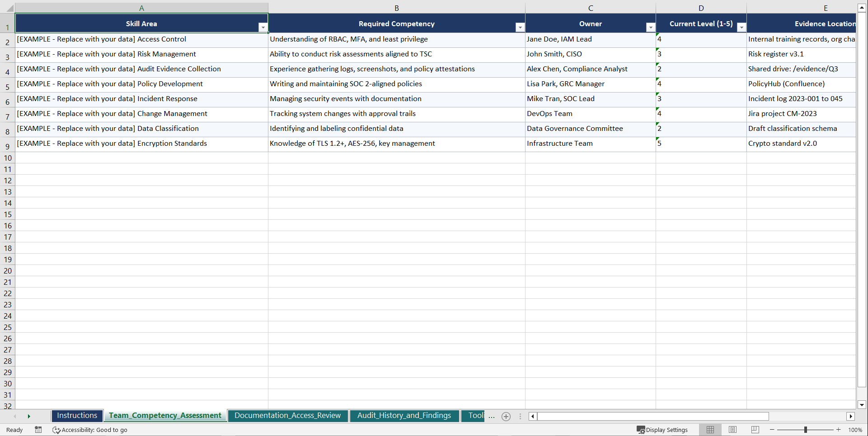This screenshot has height=436, width=868.
Task: Open the Audit_History_and_Findings sheet
Action: pos(404,415)
